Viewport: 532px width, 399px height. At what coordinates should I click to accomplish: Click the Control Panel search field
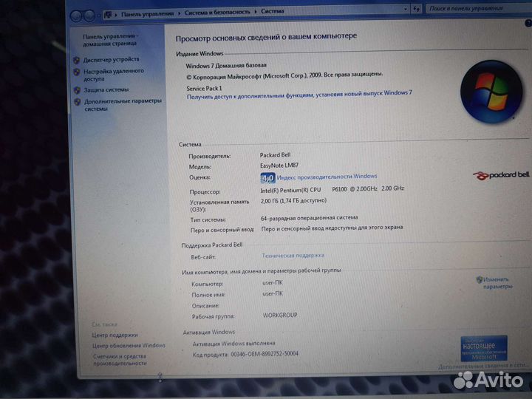[478, 8]
